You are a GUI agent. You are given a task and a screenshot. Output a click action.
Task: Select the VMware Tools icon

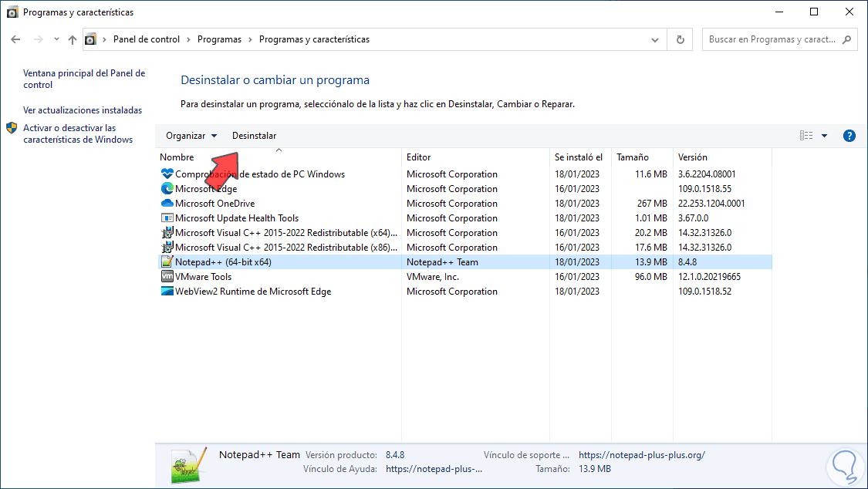click(x=167, y=276)
